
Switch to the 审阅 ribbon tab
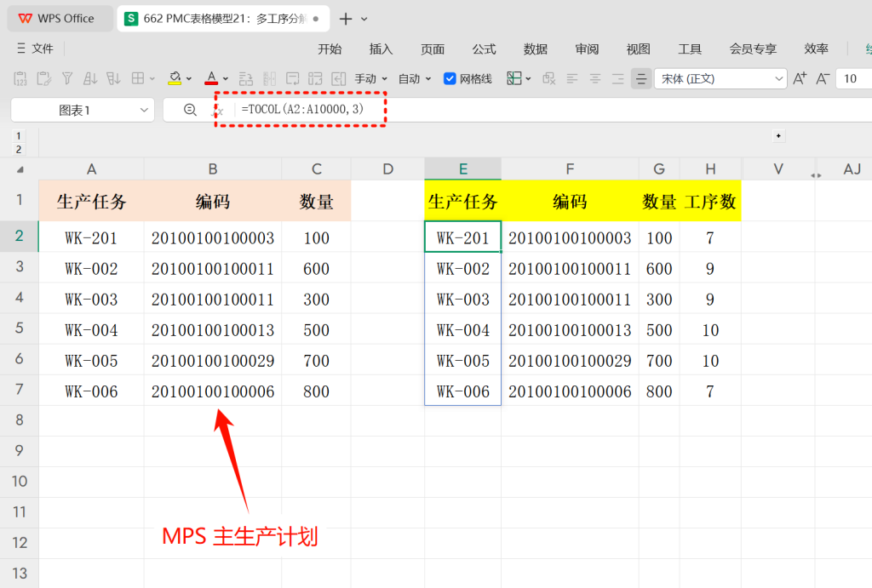(x=587, y=49)
